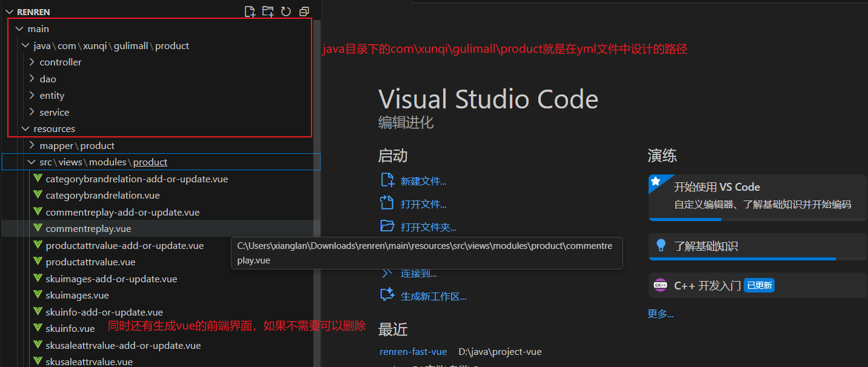Click the 连接到... link
The image size is (868, 367).
pos(418,273)
